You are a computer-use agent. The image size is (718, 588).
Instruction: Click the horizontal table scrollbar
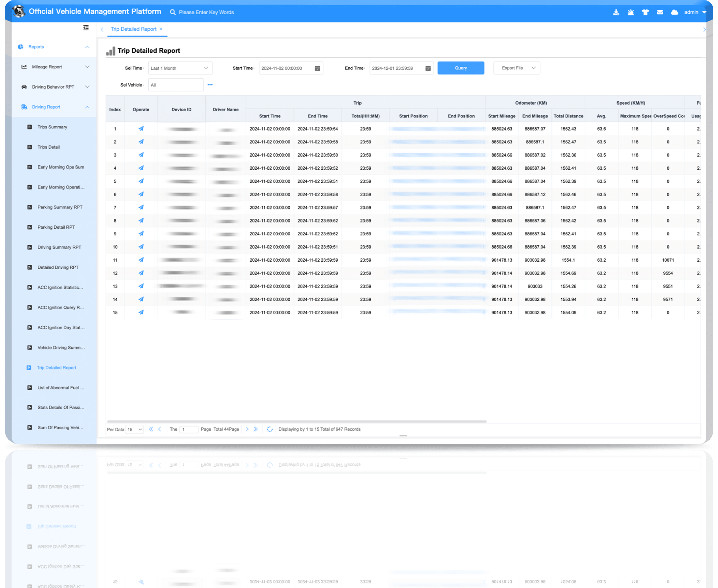point(297,422)
